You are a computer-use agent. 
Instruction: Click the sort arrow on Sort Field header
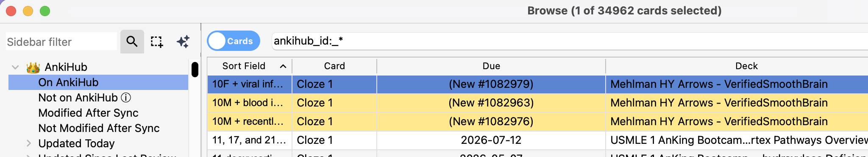pos(283,66)
